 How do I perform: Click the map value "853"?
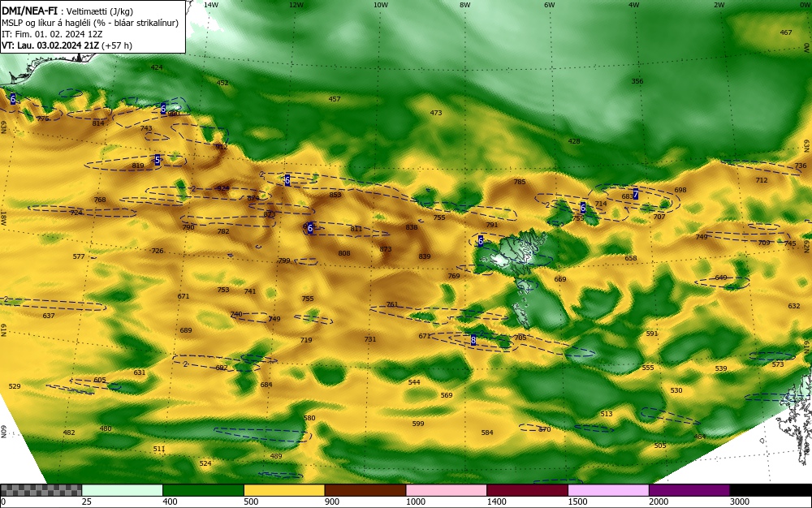click(x=335, y=195)
